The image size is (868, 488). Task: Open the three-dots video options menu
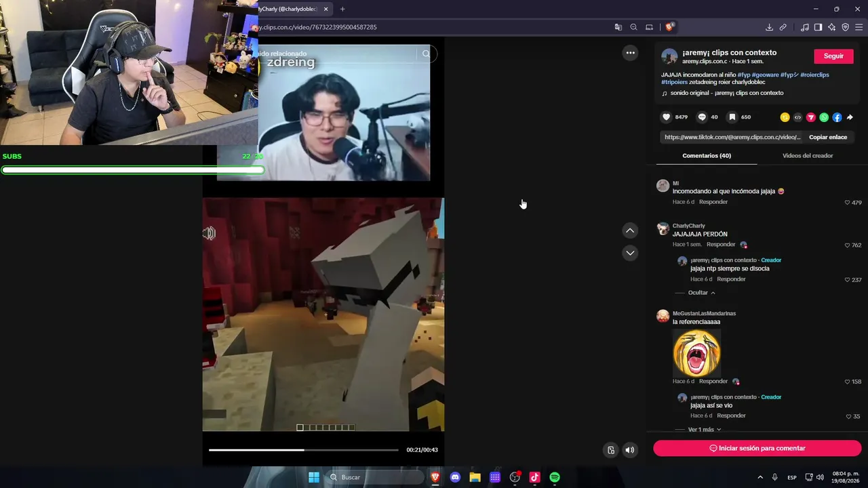tap(631, 53)
